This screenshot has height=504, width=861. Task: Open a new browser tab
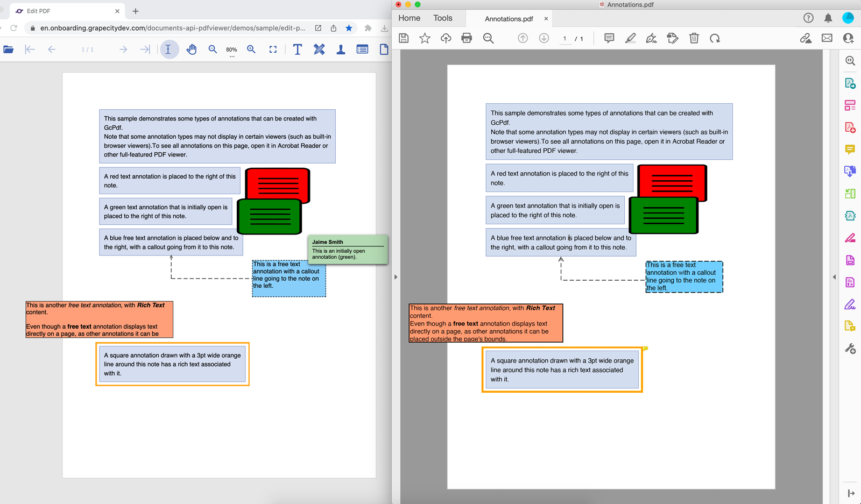(136, 11)
